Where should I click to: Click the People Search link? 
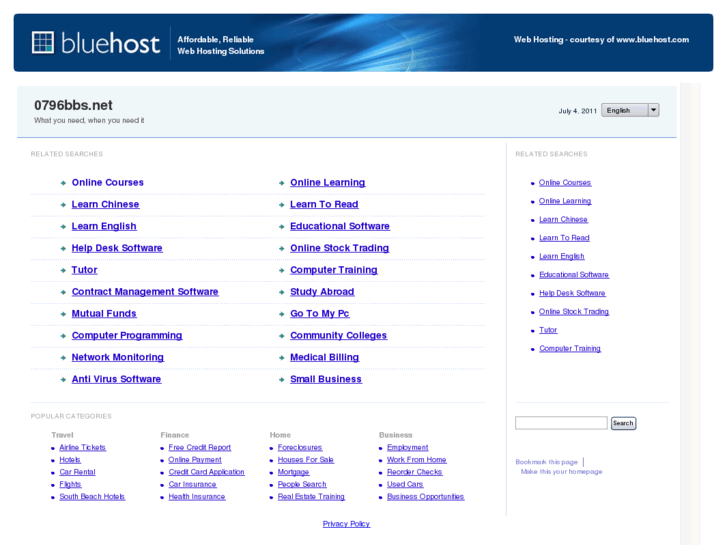pos(302,484)
